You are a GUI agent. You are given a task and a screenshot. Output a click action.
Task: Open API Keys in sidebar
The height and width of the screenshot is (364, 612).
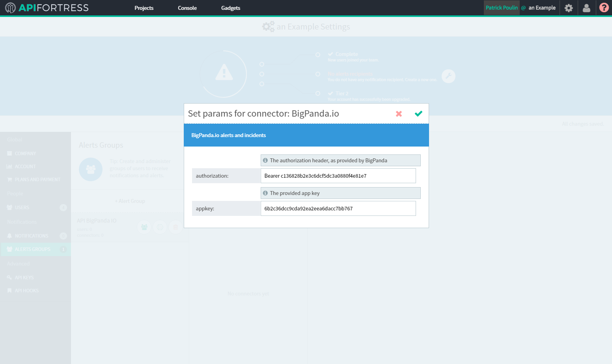(24, 278)
